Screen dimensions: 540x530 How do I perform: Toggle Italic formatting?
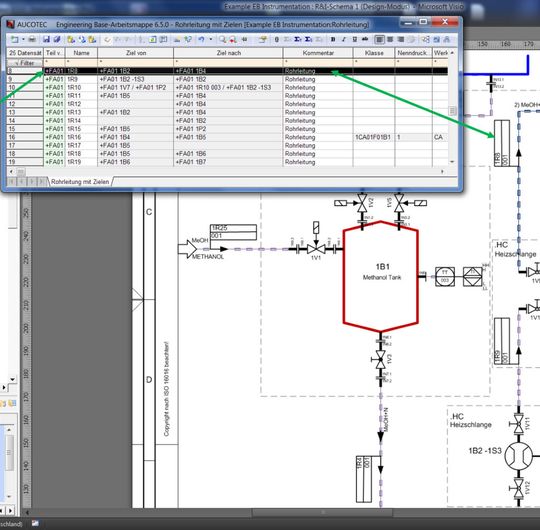pos(344,40)
